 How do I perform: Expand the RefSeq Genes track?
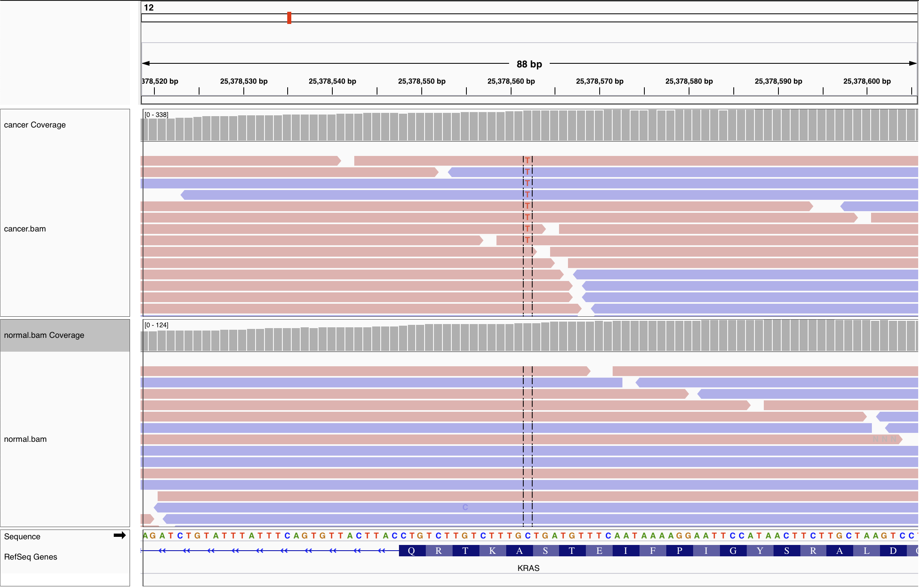pyautogui.click(x=30, y=557)
